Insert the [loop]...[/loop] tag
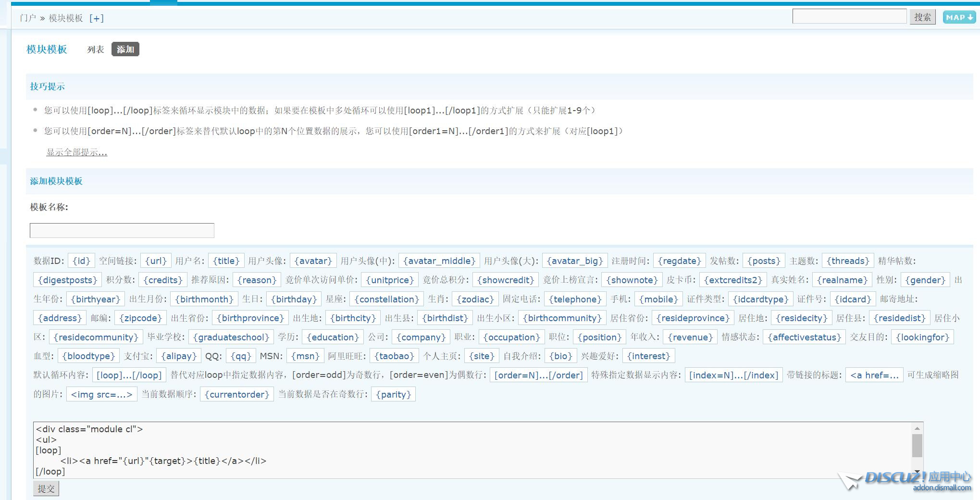This screenshot has height=500, width=980. [129, 375]
